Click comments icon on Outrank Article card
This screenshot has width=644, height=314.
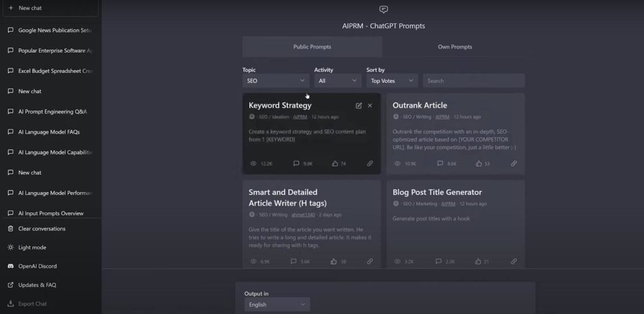coord(440,163)
